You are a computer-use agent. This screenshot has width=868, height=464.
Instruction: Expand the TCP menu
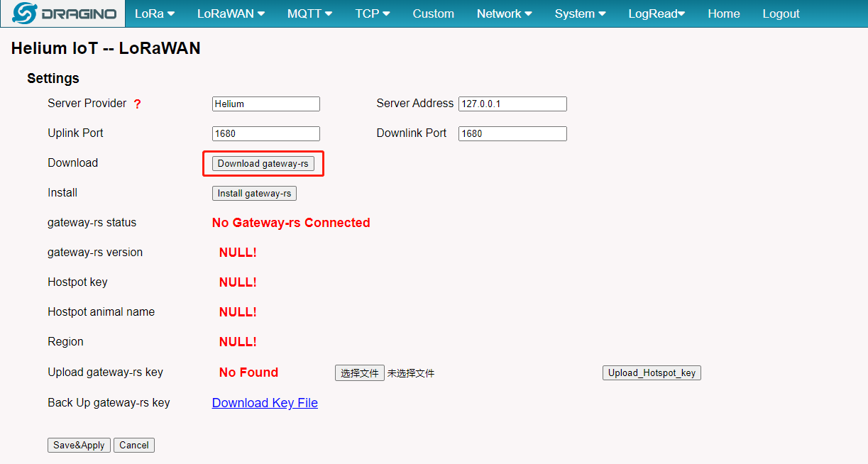click(372, 13)
